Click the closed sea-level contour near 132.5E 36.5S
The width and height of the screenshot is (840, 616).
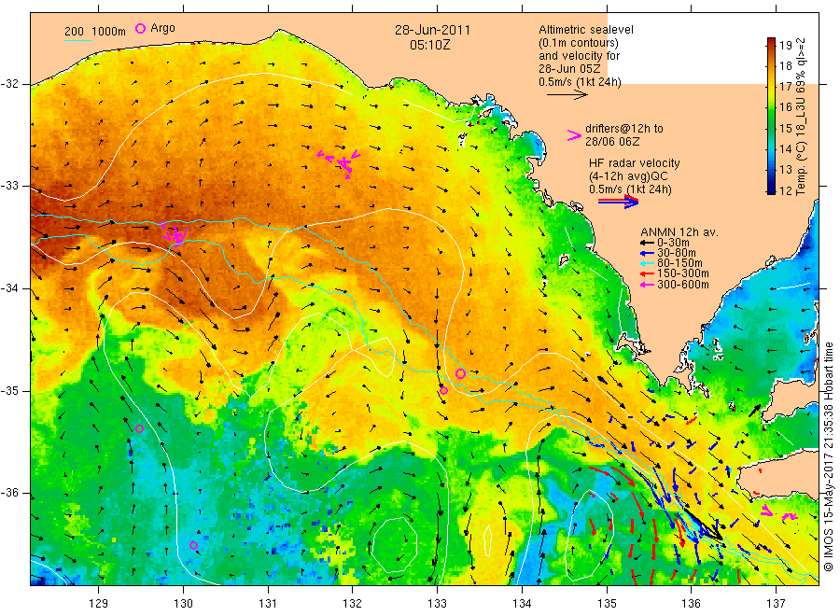pyautogui.click(x=395, y=545)
